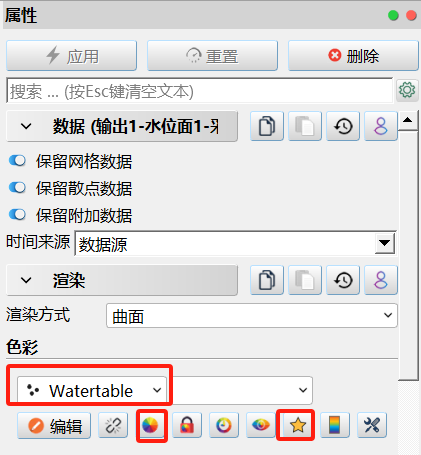This screenshot has width=421, height=455.
Task: Click the 应用 button
Action: tap(71, 56)
